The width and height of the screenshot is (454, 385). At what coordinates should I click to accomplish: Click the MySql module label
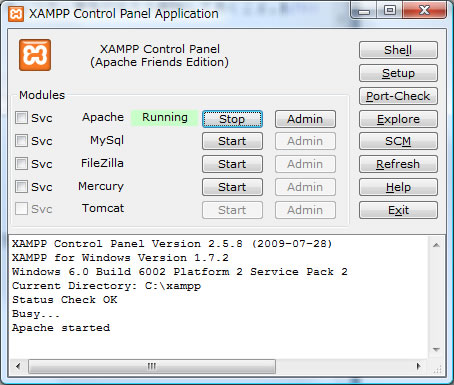pyautogui.click(x=107, y=140)
